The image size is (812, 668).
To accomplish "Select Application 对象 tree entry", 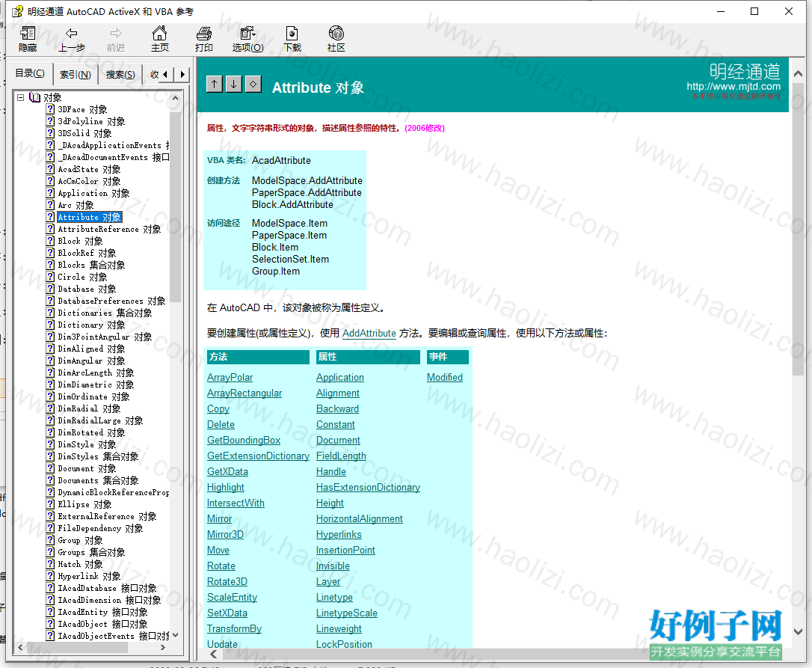I will tap(93, 193).
